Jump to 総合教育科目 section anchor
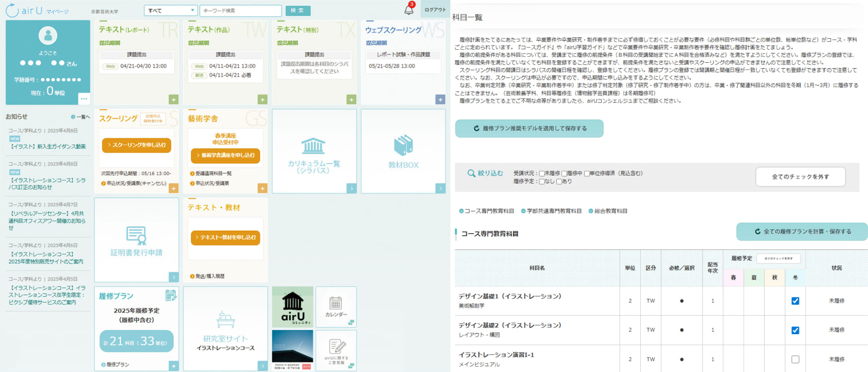Image resolution: width=868 pixels, height=372 pixels. click(x=608, y=211)
